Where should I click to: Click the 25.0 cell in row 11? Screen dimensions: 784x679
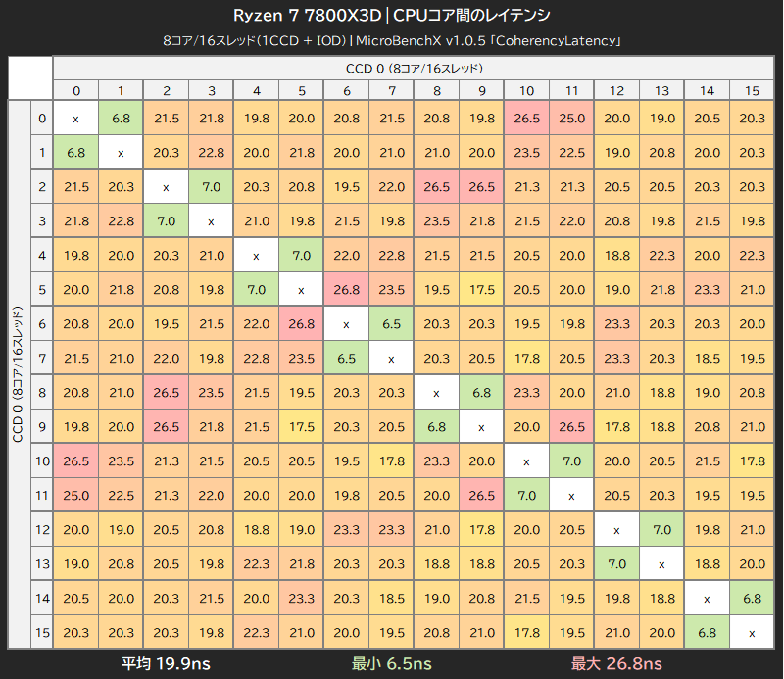point(76,496)
